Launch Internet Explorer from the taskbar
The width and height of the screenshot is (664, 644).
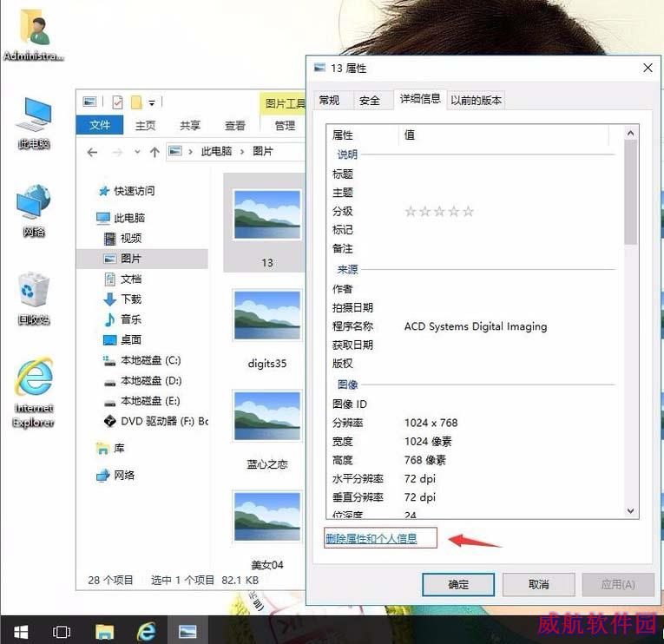click(146, 632)
